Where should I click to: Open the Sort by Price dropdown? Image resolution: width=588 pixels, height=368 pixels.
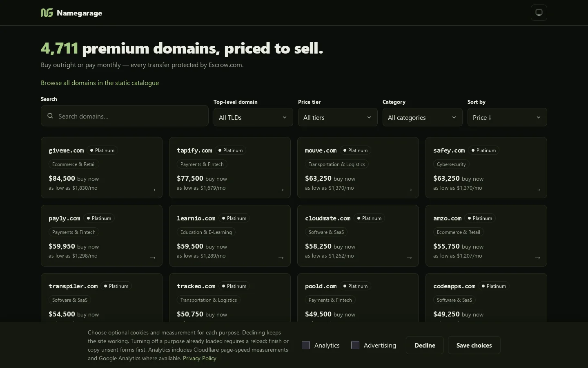[507, 117]
